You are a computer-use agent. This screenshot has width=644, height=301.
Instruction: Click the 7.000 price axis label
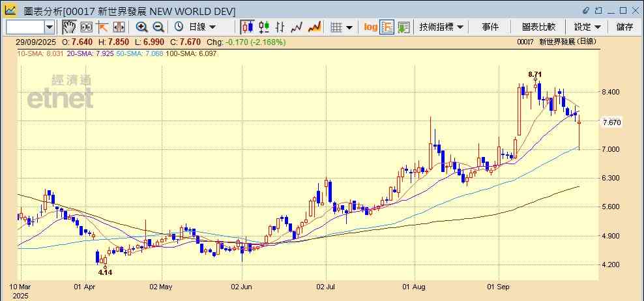pyautogui.click(x=611, y=149)
